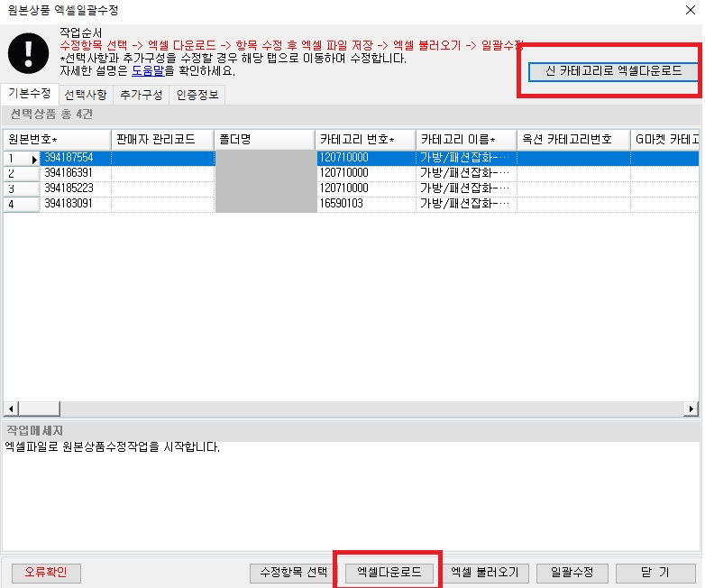This screenshot has height=588, width=705.
Task: Switch to the 선택사항 tab
Action: (86, 95)
